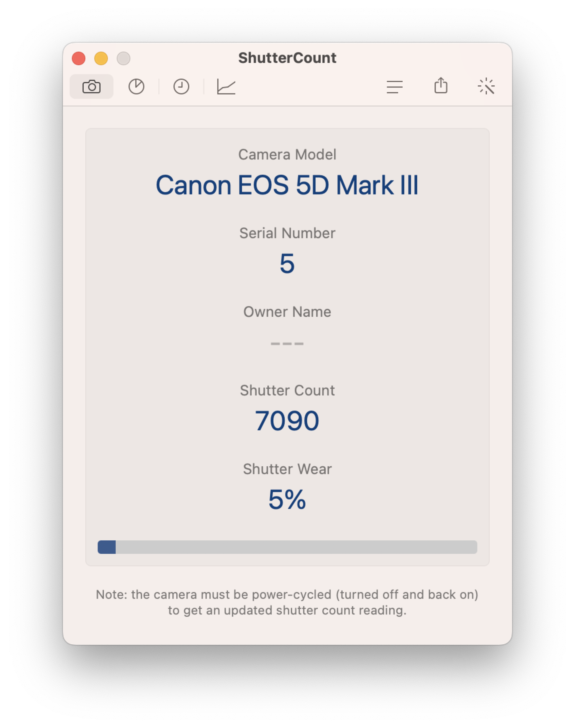Screen dimensions: 575x728
Task: Click the ShutterCount window title
Action: tap(287, 58)
